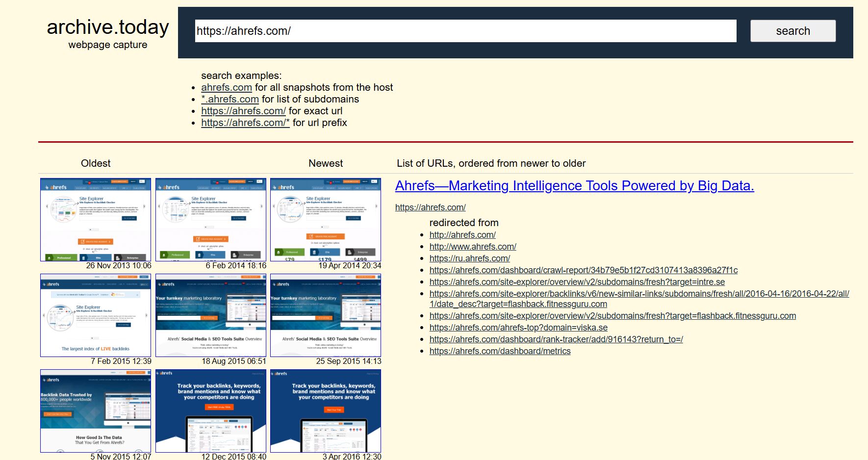Image resolution: width=868 pixels, height=460 pixels.
Task: Open redirect link http://www.ahrefs.com/
Action: pos(473,247)
